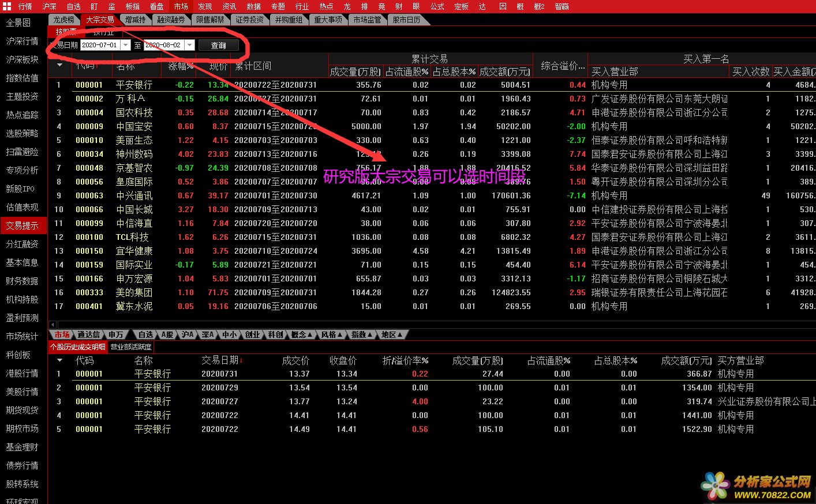Switch to the 证券投资 tab
Viewport: 816px width, 504px height.
pos(249,20)
